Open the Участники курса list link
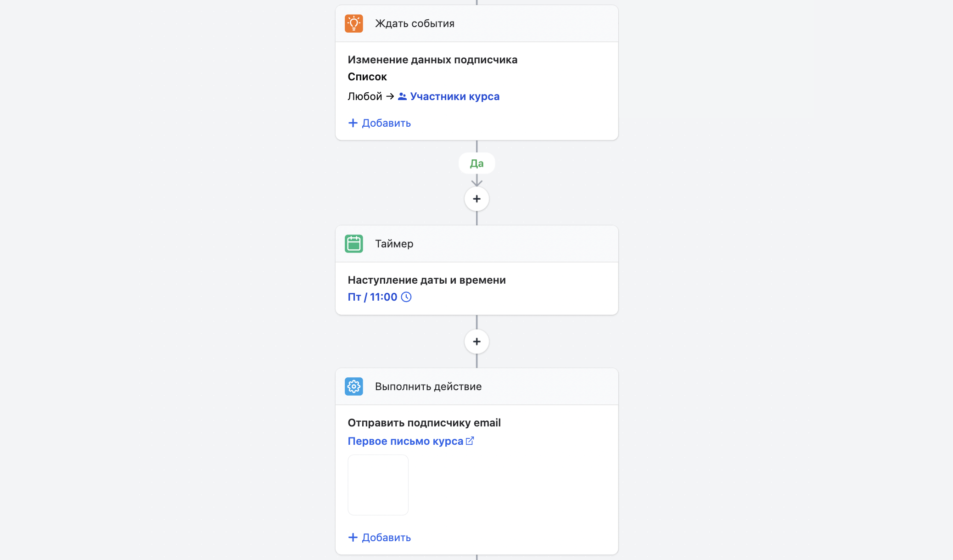 click(x=454, y=96)
